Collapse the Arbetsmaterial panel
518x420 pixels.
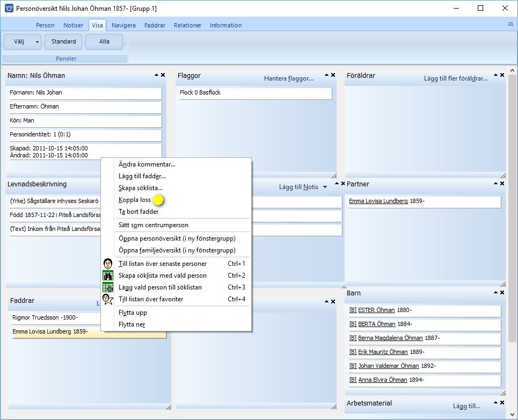pyautogui.click(x=496, y=402)
